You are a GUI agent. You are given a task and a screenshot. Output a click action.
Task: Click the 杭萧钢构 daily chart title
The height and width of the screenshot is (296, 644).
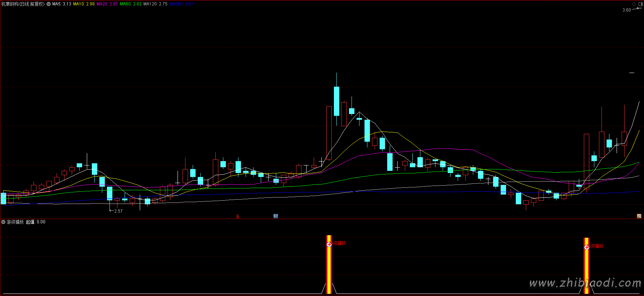[23, 4]
